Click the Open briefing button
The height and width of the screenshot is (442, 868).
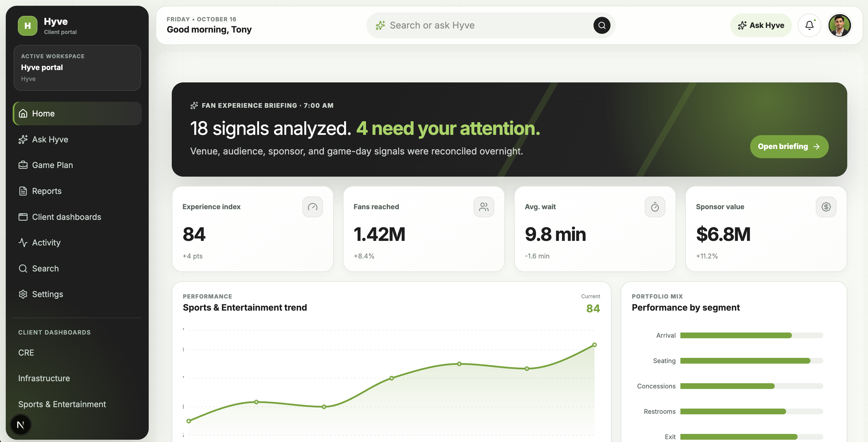pyautogui.click(x=789, y=147)
